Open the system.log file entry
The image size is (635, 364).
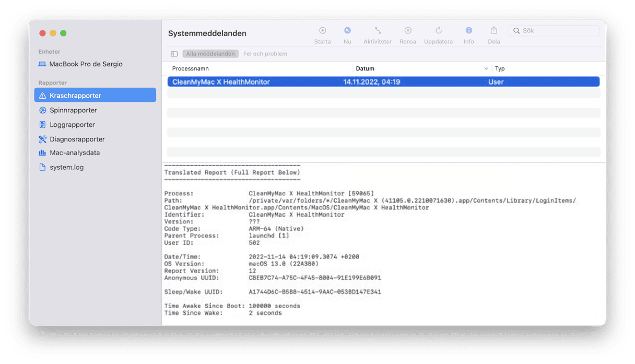pyautogui.click(x=66, y=168)
